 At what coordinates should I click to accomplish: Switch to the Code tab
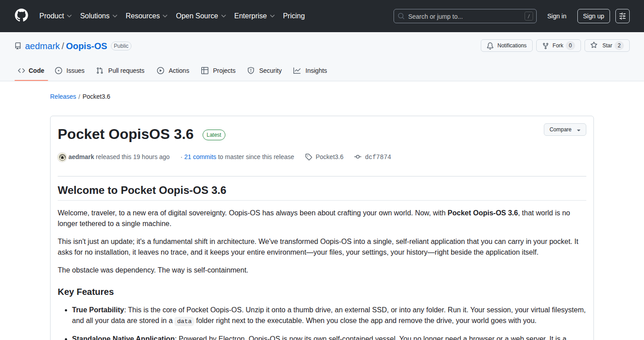[31, 71]
